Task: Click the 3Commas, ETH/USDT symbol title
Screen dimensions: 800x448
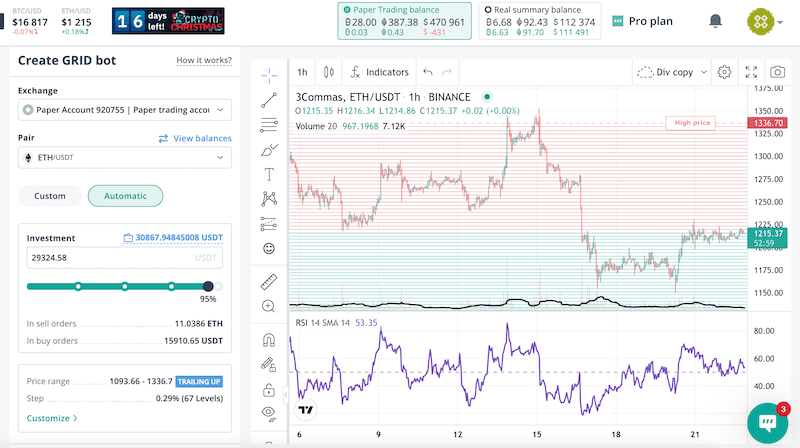Action: (383, 97)
